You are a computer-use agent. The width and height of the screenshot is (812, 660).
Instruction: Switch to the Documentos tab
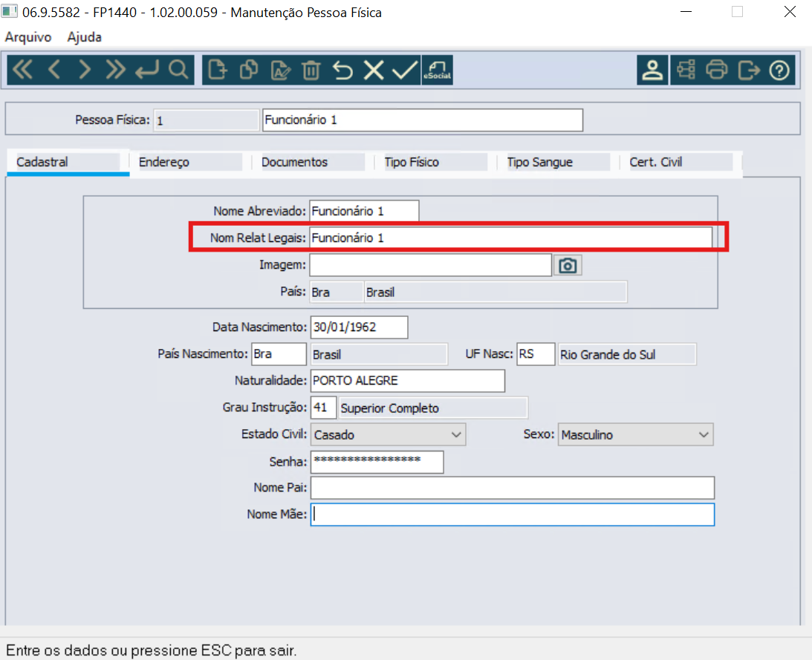click(x=312, y=162)
